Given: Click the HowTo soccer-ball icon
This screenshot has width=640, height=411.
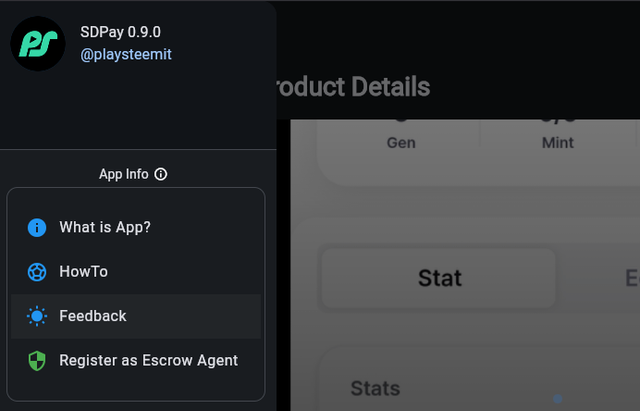Looking at the screenshot, I should click(37, 272).
